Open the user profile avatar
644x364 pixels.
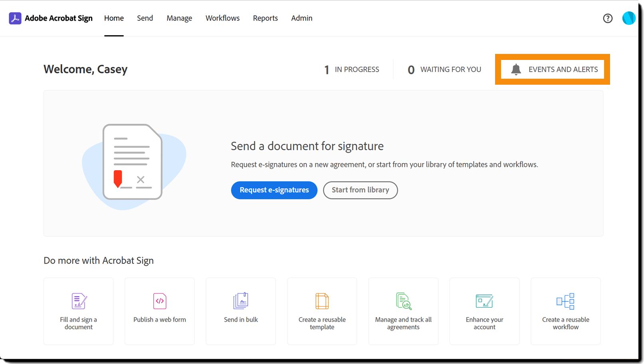[x=629, y=18]
